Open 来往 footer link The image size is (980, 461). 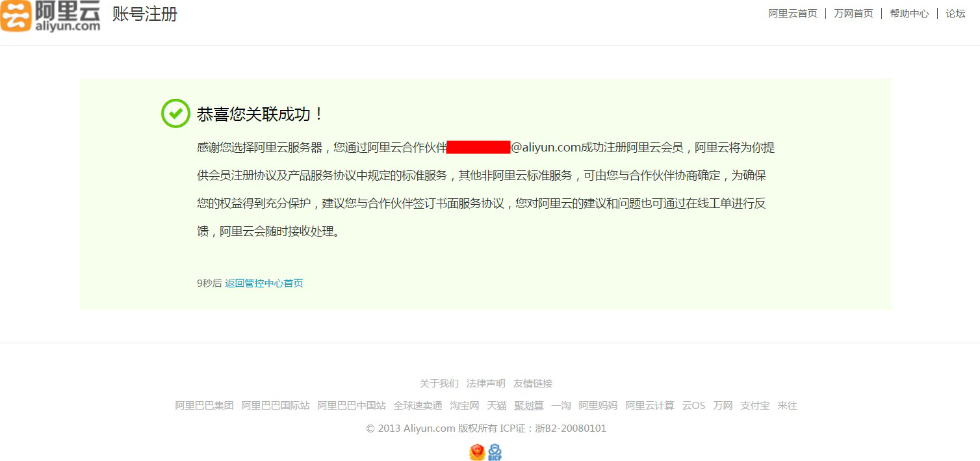pyautogui.click(x=788, y=406)
